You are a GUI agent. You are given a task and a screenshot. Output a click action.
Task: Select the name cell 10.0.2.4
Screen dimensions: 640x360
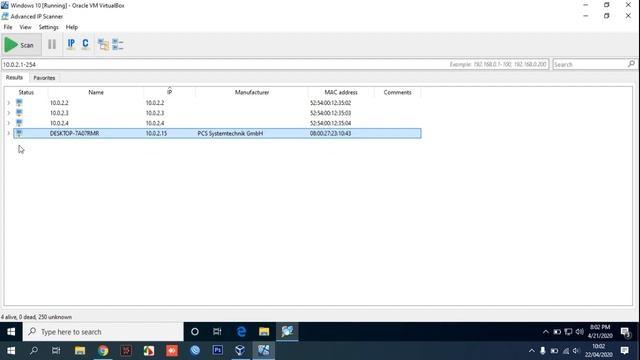[x=59, y=123]
